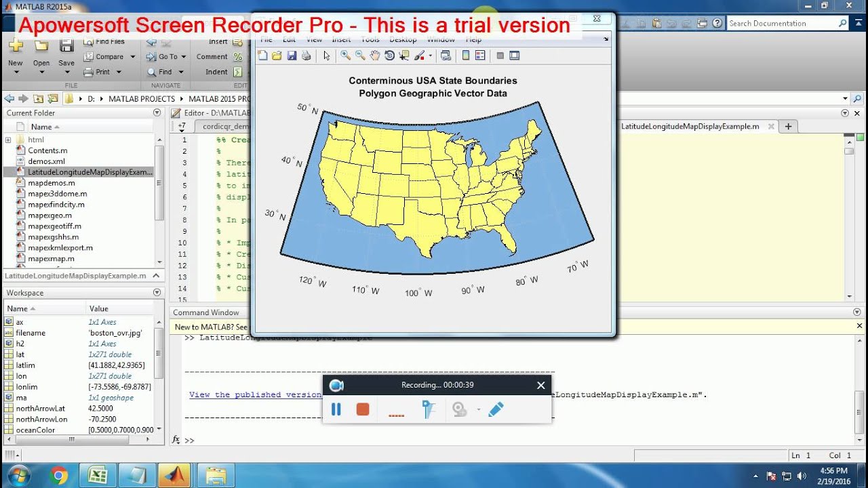This screenshot has height=488, width=868.
Task: Print the figure from the figure toolbar
Action: (x=307, y=56)
